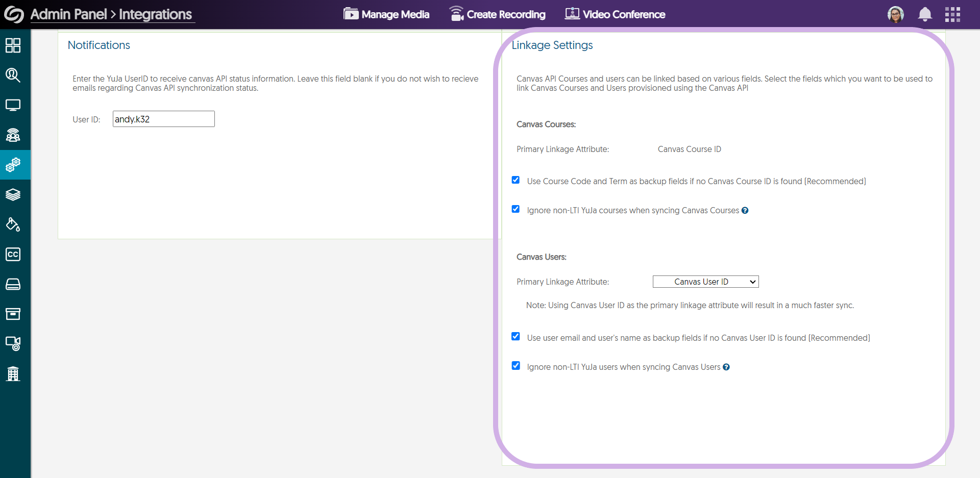Screen dimensions: 980x478
Task: Open Video Conference in top menu
Action: click(x=615, y=14)
